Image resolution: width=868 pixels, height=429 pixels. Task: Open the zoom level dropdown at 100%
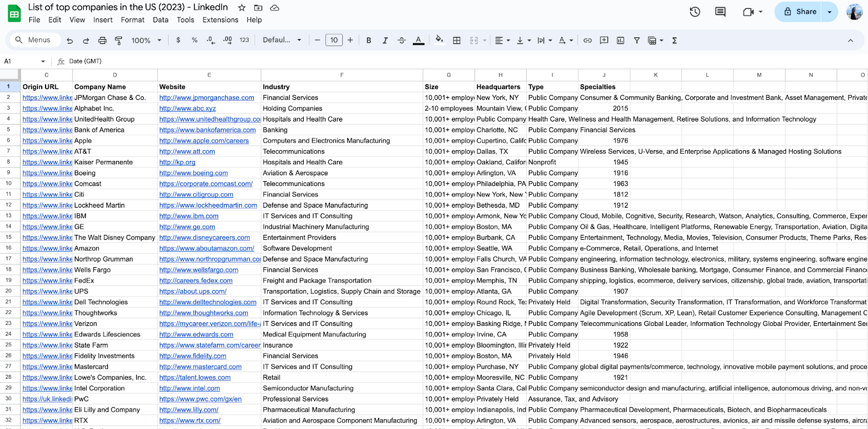pyautogui.click(x=146, y=40)
